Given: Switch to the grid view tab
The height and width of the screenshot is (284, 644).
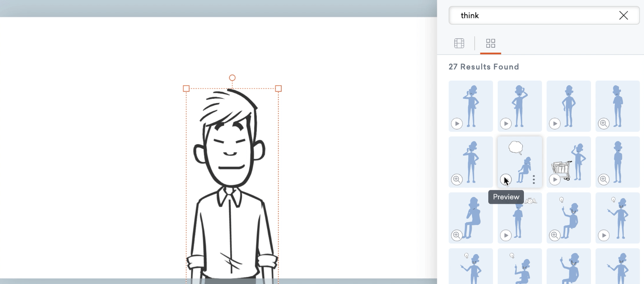Looking at the screenshot, I should pyautogui.click(x=491, y=43).
